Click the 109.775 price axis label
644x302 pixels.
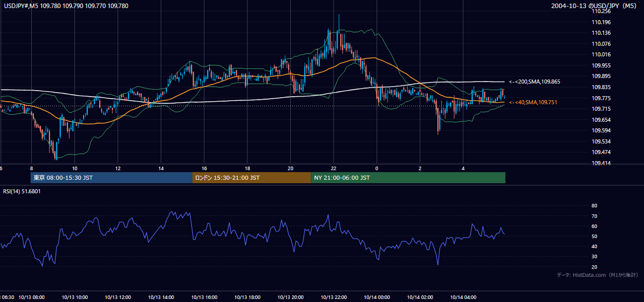tap(602, 98)
